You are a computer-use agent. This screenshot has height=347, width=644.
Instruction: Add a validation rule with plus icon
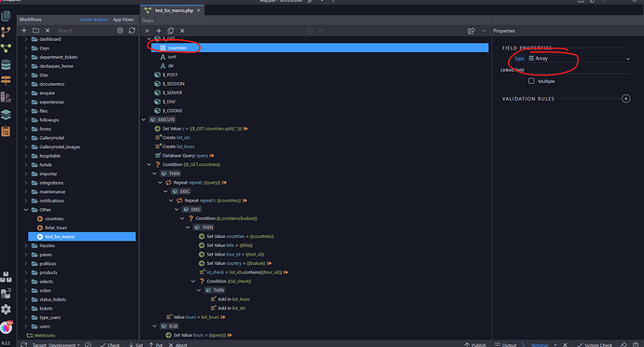click(x=625, y=99)
